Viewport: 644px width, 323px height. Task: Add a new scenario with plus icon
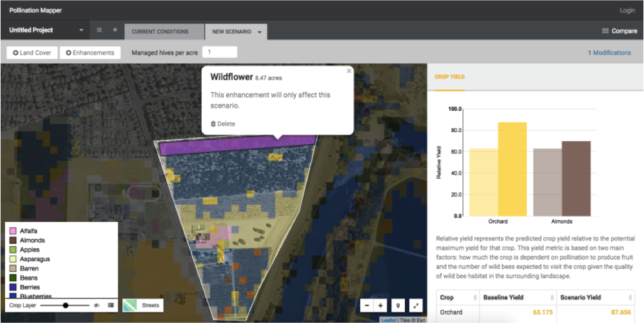point(115,30)
